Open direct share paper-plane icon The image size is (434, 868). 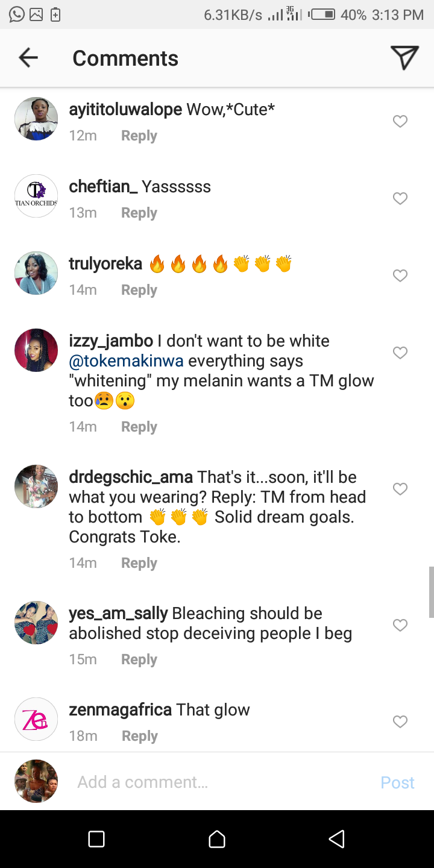pos(404,58)
